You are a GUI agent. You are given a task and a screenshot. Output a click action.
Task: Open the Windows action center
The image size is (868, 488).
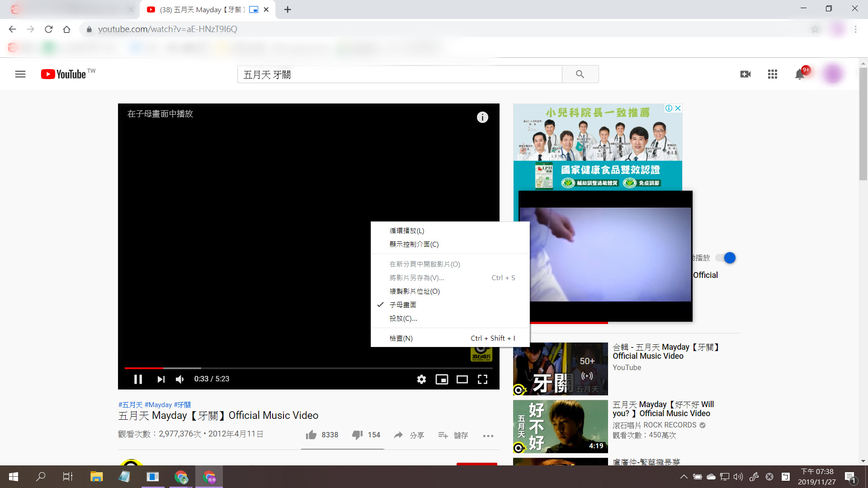pyautogui.click(x=850, y=477)
